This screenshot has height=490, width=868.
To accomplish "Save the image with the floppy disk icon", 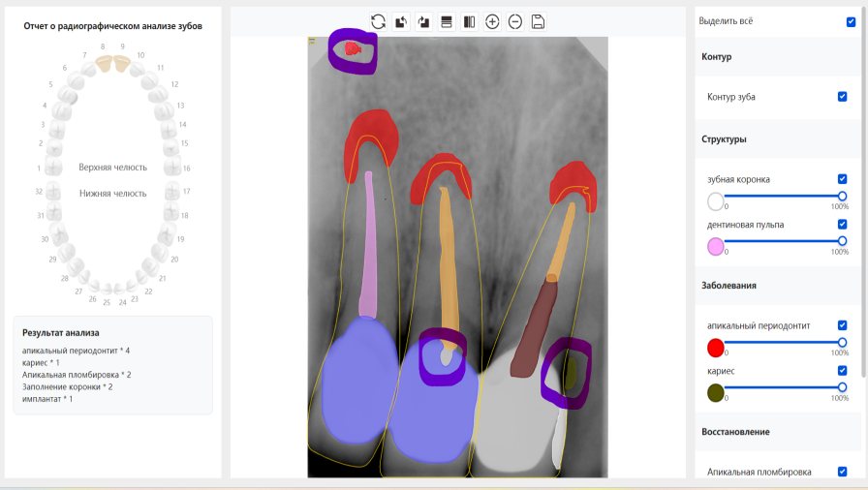I will coord(539,21).
